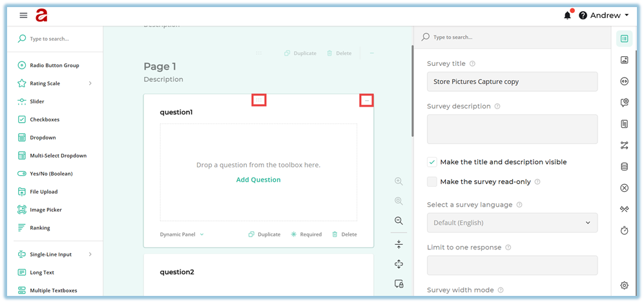Open the timer stopwatch sidebar icon
The width and height of the screenshot is (644, 303).
624,231
